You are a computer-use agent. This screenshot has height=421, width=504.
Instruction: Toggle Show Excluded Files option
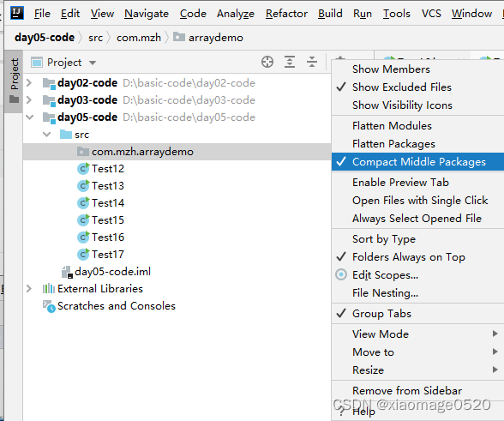[x=418, y=87]
